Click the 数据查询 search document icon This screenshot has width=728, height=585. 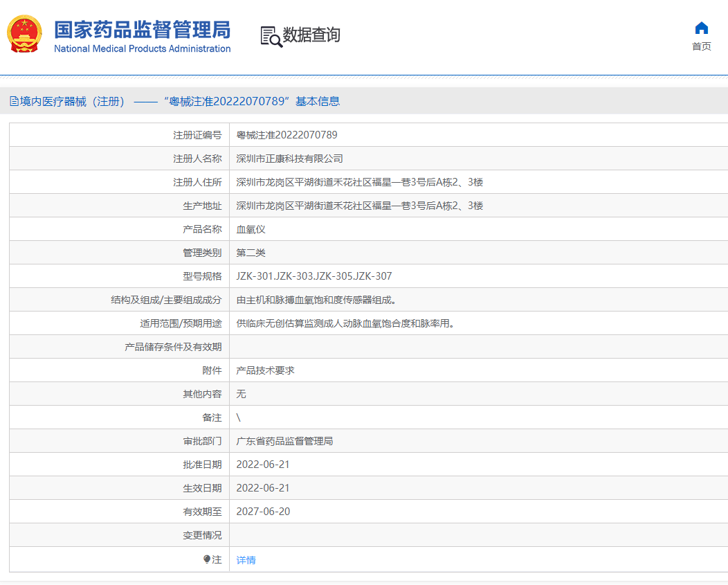(x=271, y=37)
